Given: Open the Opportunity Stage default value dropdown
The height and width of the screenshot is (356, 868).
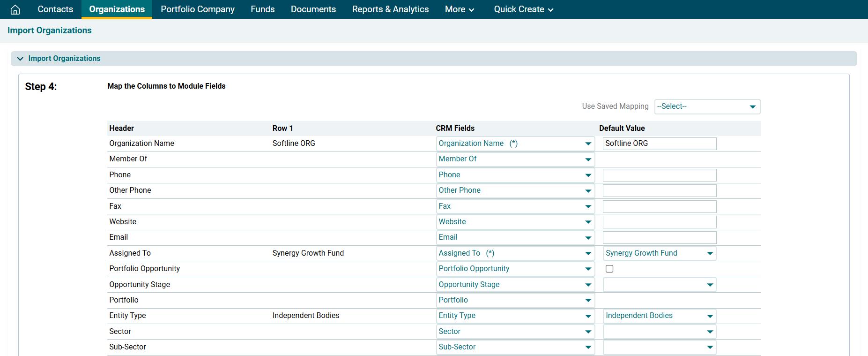Looking at the screenshot, I should click(659, 285).
